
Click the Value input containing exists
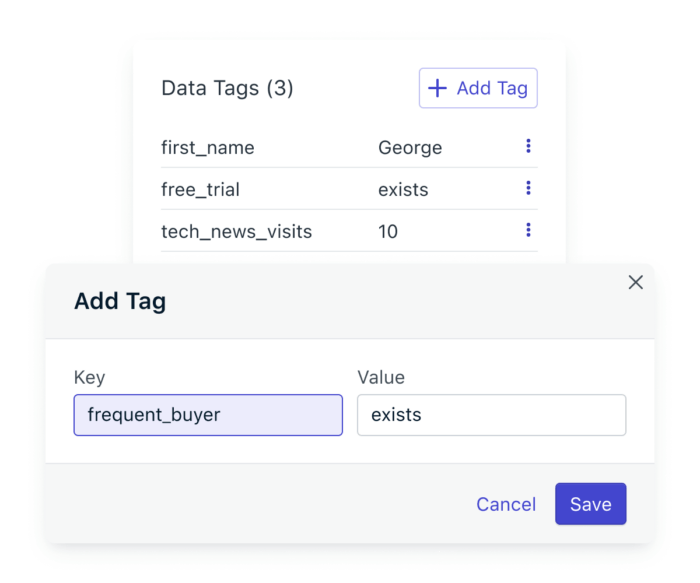click(491, 415)
